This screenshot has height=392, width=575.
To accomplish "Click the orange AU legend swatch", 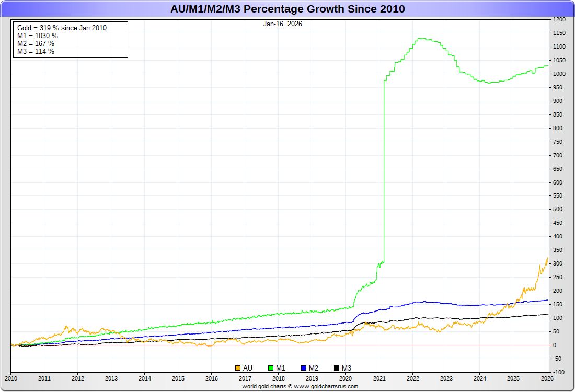I will click(x=238, y=368).
